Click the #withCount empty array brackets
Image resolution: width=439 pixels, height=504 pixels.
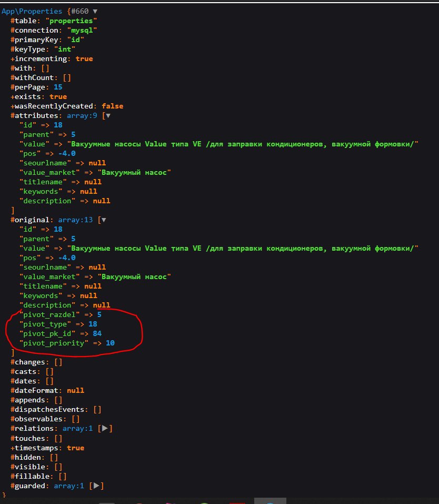(x=67, y=78)
